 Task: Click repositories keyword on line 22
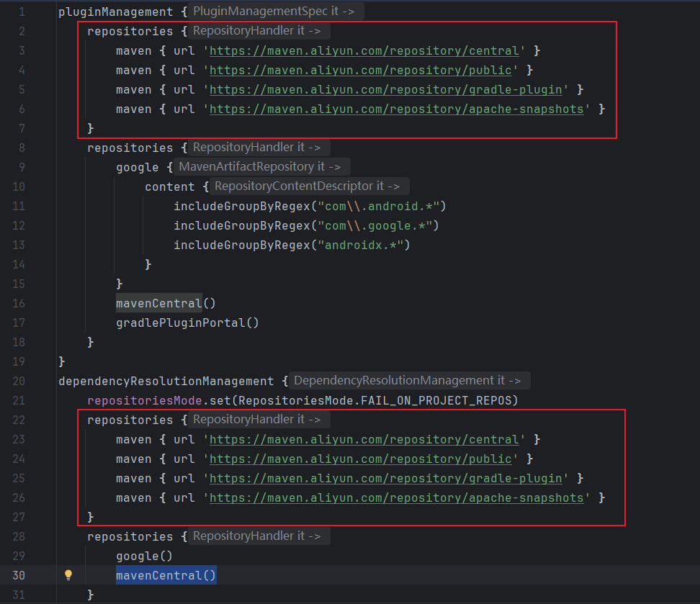pyautogui.click(x=130, y=420)
